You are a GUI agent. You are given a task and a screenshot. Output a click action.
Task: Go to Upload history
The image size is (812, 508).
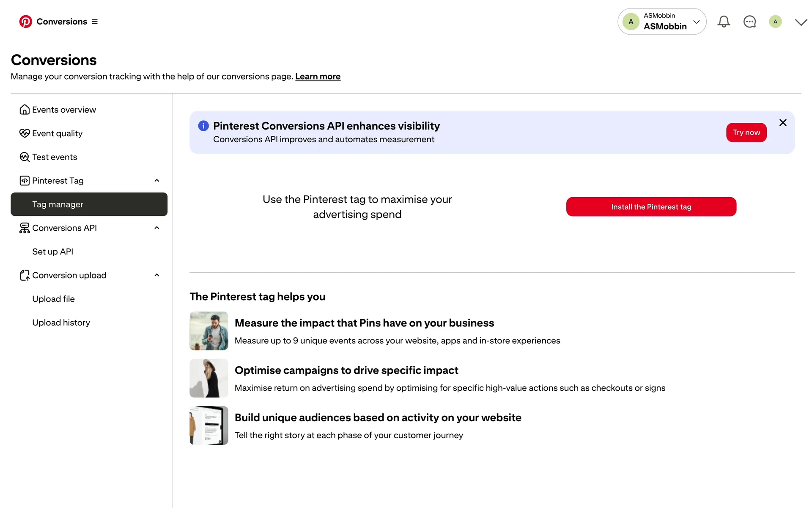pos(61,323)
